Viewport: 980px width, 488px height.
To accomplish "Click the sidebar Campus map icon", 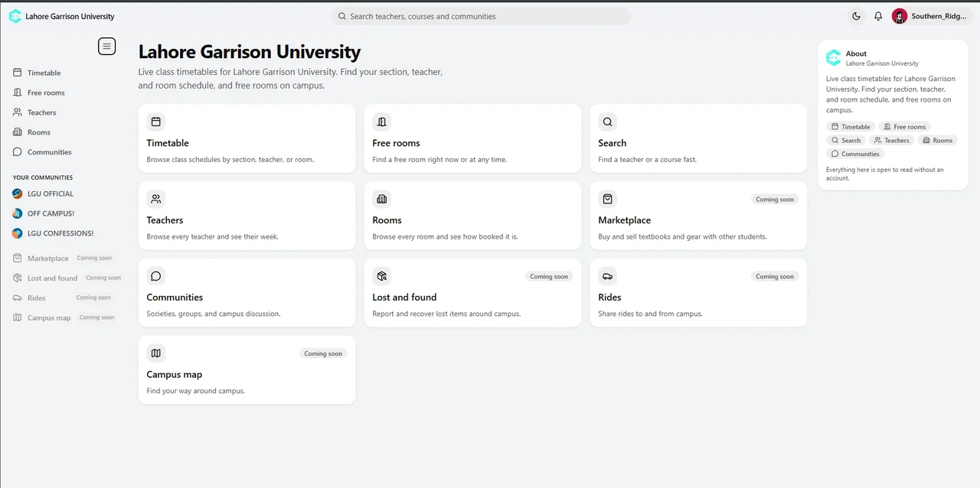I will [x=18, y=318].
